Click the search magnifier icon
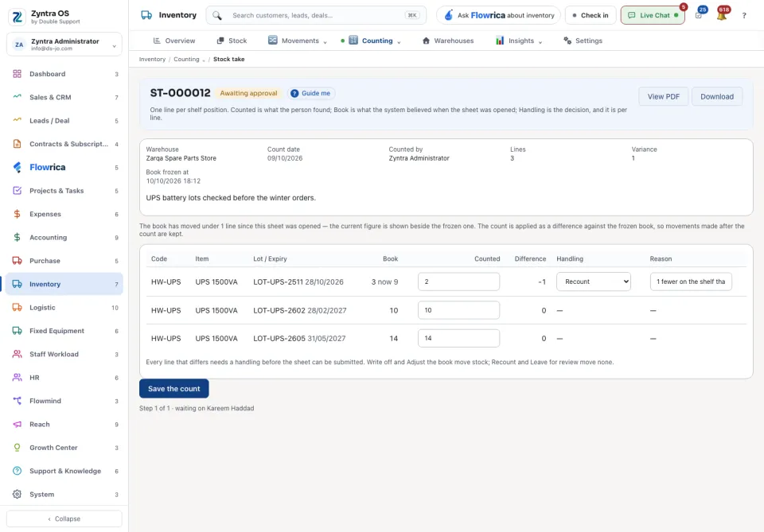The width and height of the screenshot is (764, 532). click(216, 16)
